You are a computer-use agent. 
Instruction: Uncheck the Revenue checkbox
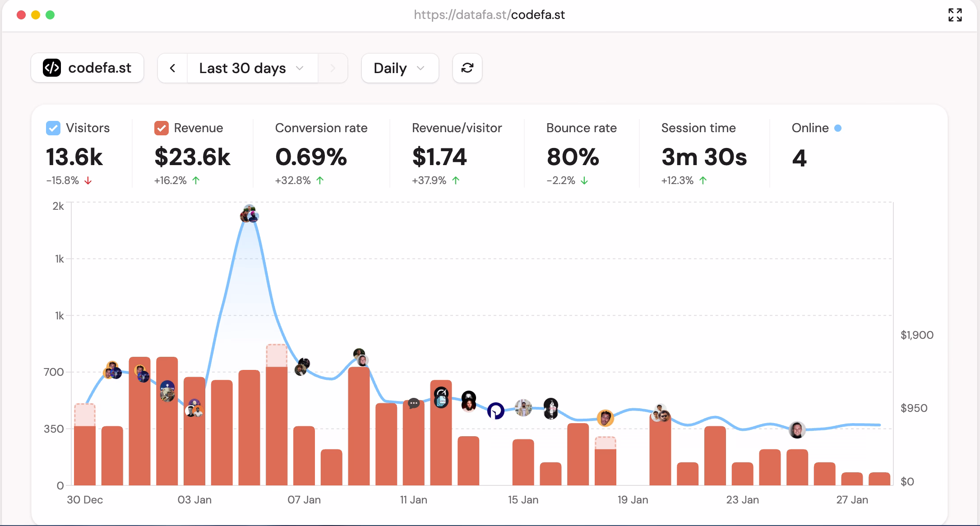[161, 128]
